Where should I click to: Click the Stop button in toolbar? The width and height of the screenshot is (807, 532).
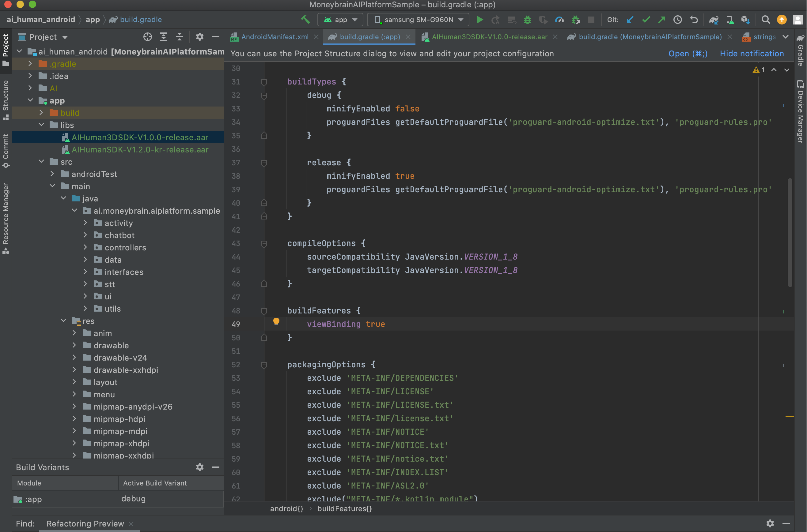click(591, 20)
